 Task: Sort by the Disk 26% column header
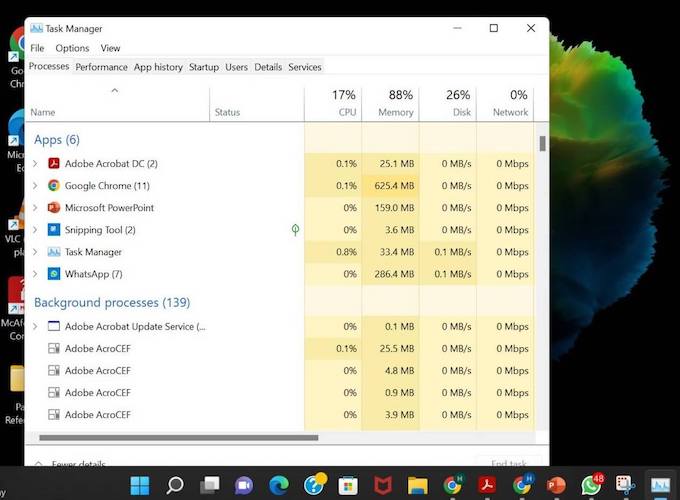(x=448, y=104)
